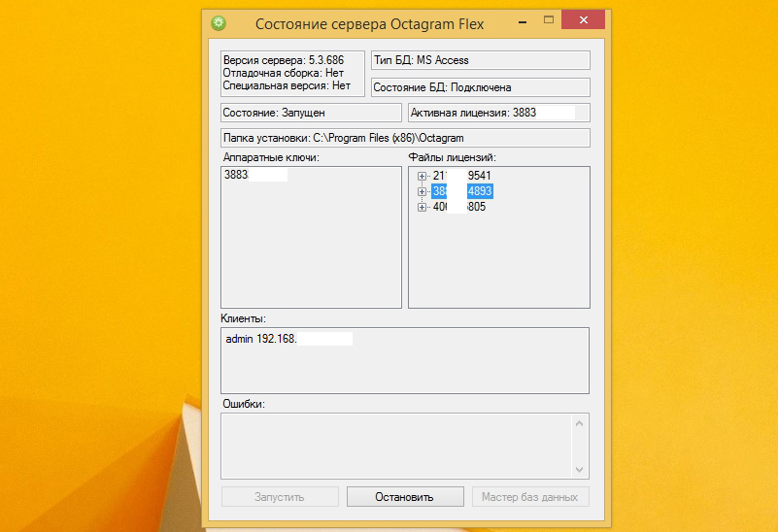Click the Отладочная сборка: Нет line
This screenshot has height=532, width=778.
283,73
